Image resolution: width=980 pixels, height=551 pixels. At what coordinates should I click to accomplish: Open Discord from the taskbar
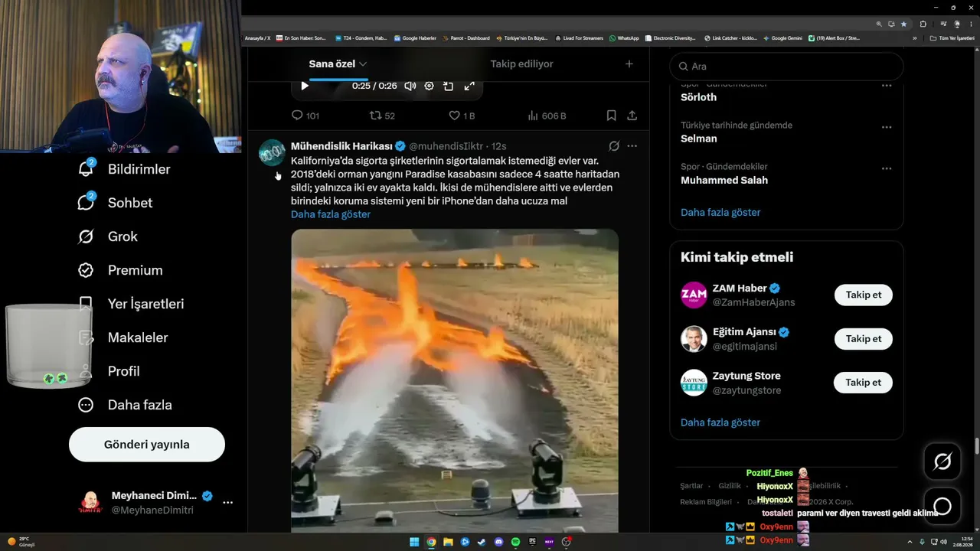498,542
